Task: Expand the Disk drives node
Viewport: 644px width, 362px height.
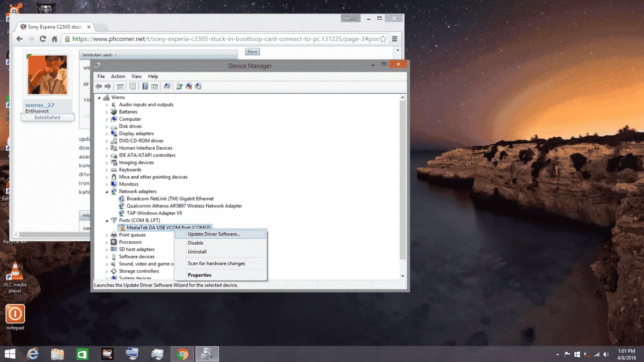Action: [107, 127]
